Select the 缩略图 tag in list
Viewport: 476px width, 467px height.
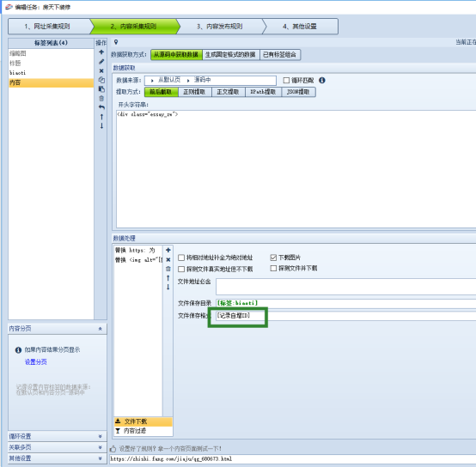(x=51, y=54)
